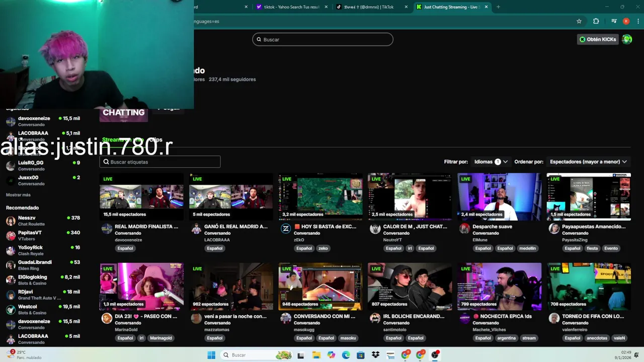Click PapitasVT avatar icon in sidebar

pyautogui.click(x=11, y=236)
